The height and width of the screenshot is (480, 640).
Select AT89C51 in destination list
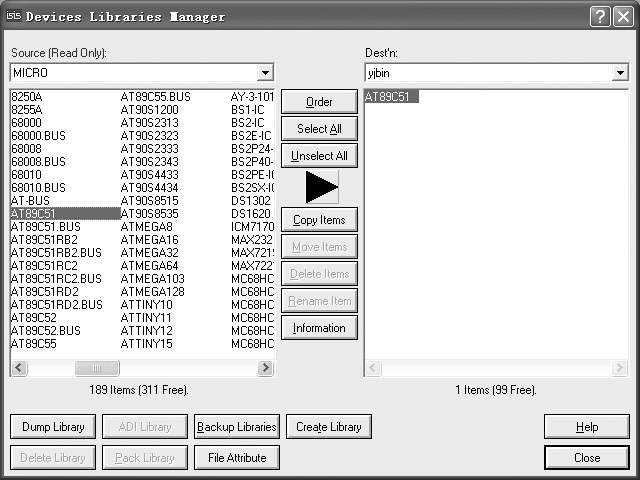point(392,97)
